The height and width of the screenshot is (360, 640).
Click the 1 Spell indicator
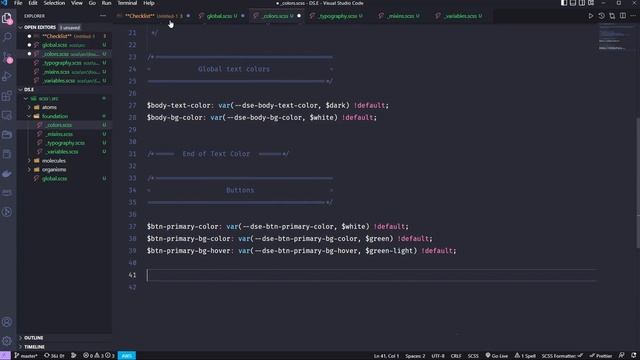[x=525, y=356]
